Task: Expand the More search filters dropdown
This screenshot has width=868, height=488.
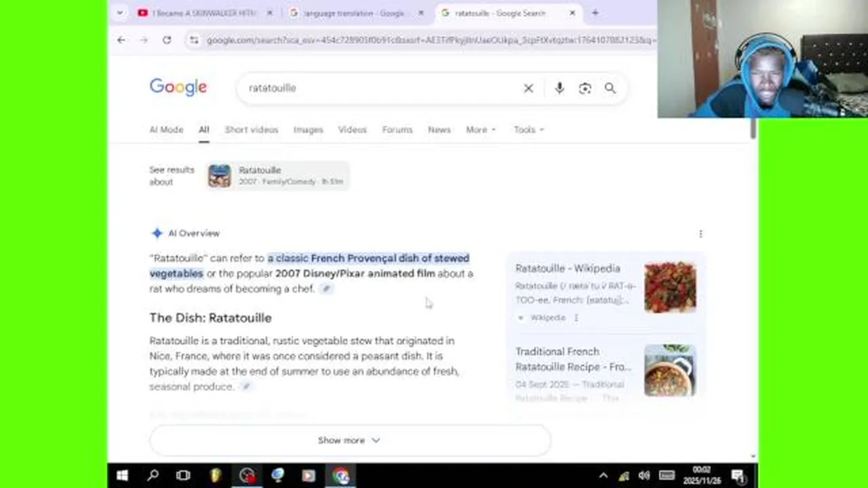Action: click(481, 129)
